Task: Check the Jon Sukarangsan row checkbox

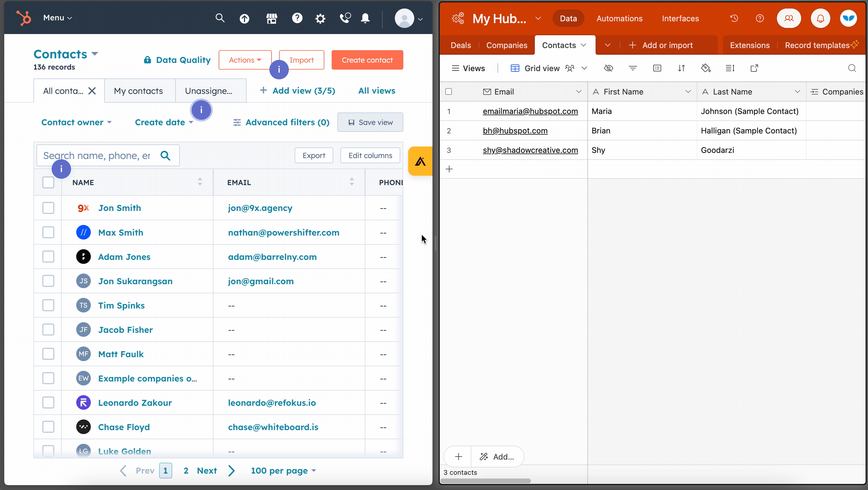Action: (48, 281)
